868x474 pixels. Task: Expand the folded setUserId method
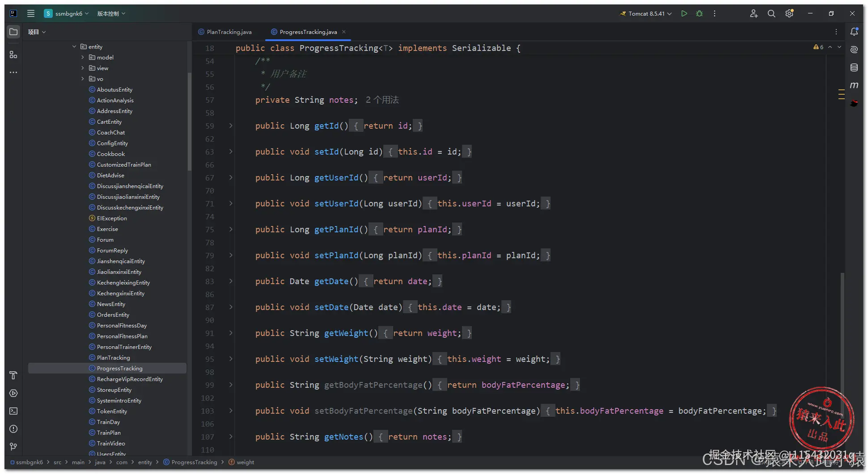click(x=231, y=203)
